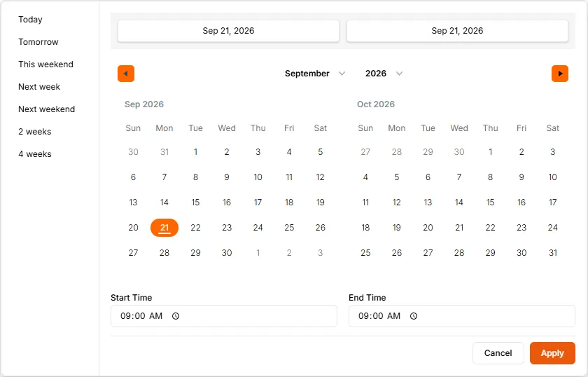Pick October 31 in the calendar
The height and width of the screenshot is (377, 588).
[553, 253]
